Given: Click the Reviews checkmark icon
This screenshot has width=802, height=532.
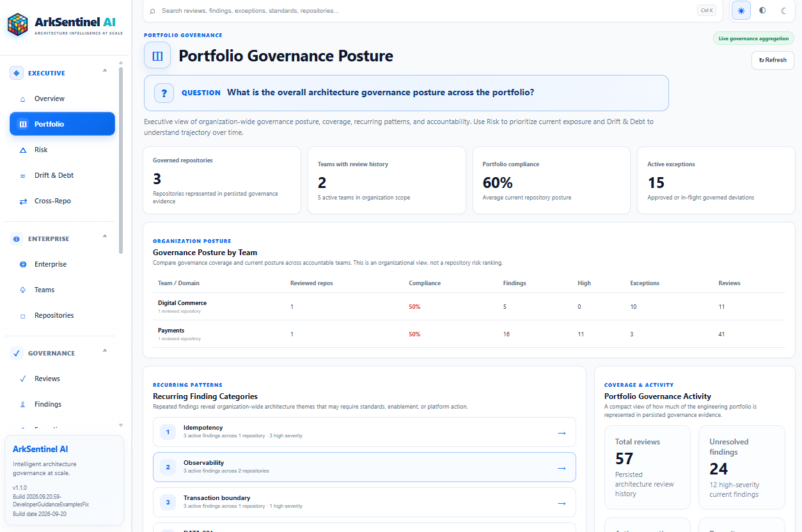Looking at the screenshot, I should 23,379.
